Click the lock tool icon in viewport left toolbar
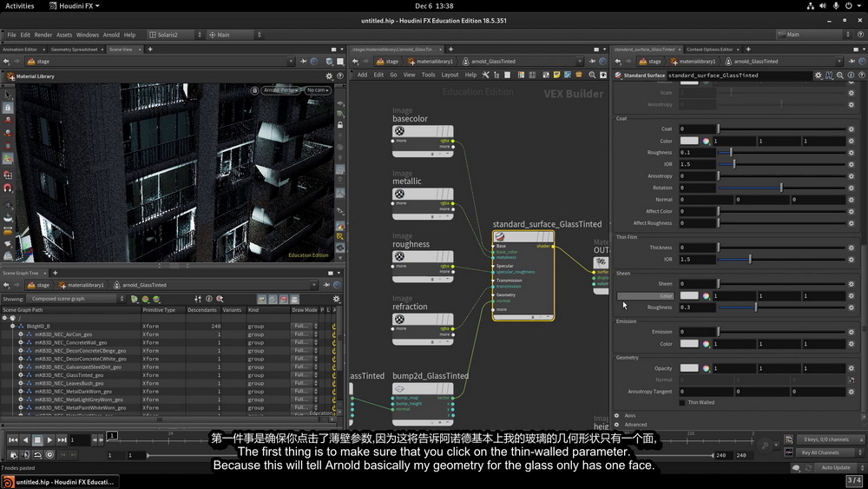This screenshot has width=868, height=489. (x=8, y=108)
